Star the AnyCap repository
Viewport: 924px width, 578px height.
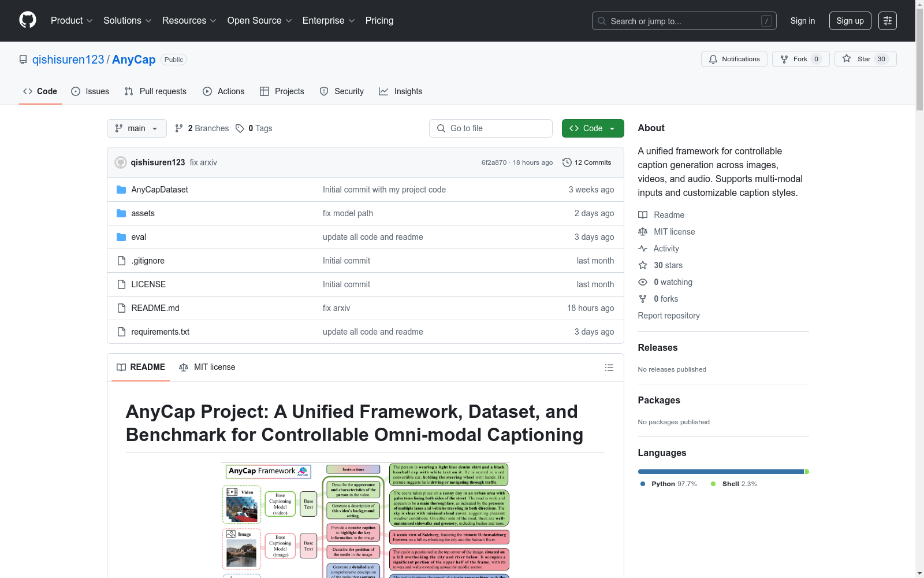[865, 59]
